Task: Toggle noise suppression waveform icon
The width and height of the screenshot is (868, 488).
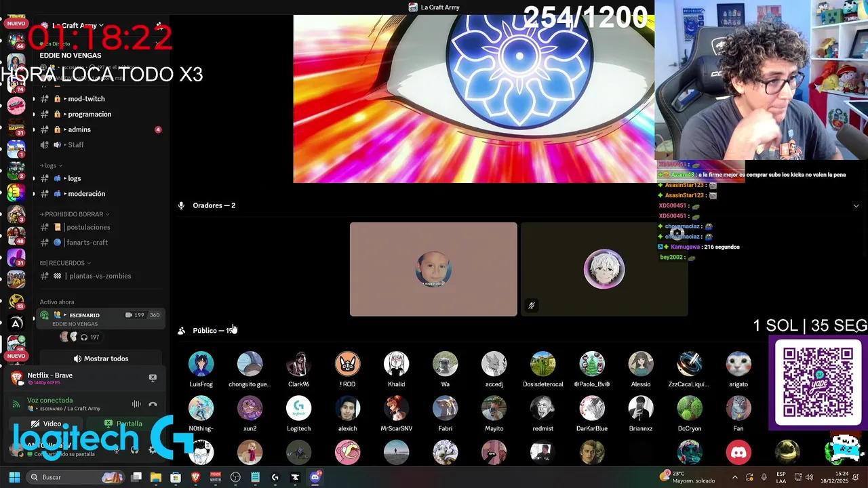Action: click(136, 405)
